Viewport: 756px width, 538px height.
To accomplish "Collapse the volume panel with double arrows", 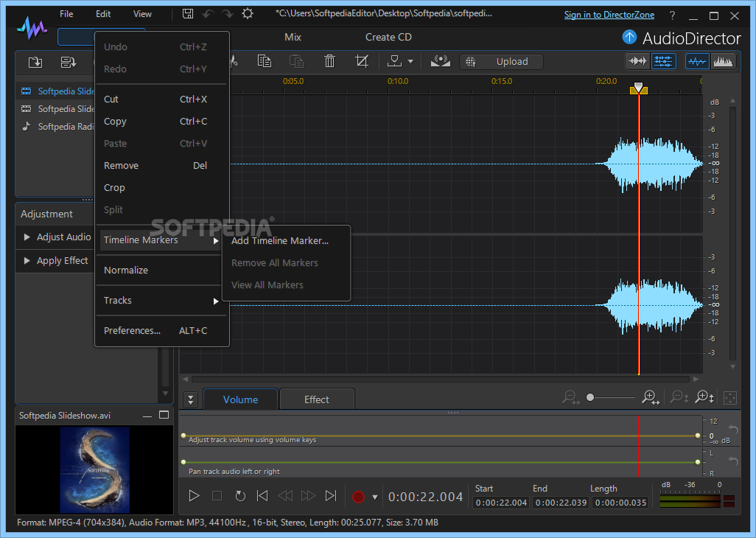I will click(x=190, y=399).
